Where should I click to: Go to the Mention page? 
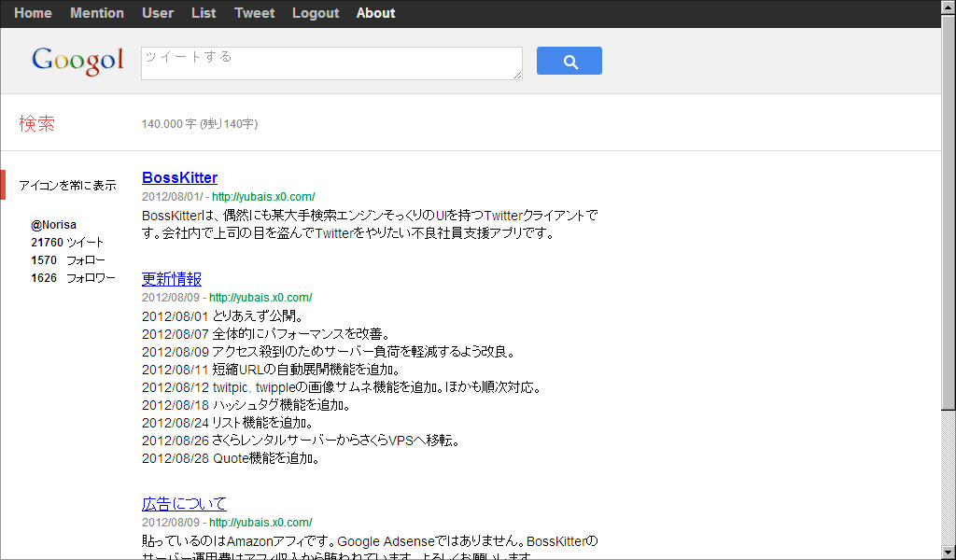[x=97, y=13]
